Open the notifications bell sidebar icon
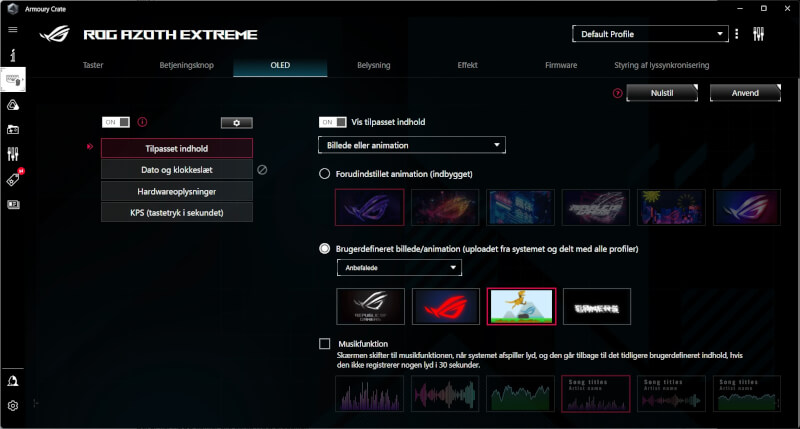The image size is (800, 429). click(x=13, y=381)
